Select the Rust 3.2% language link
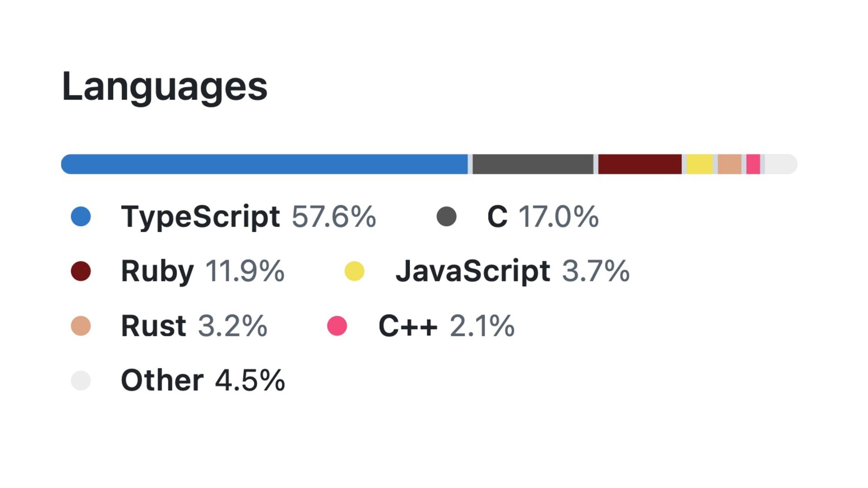The image size is (868, 488). 194,326
